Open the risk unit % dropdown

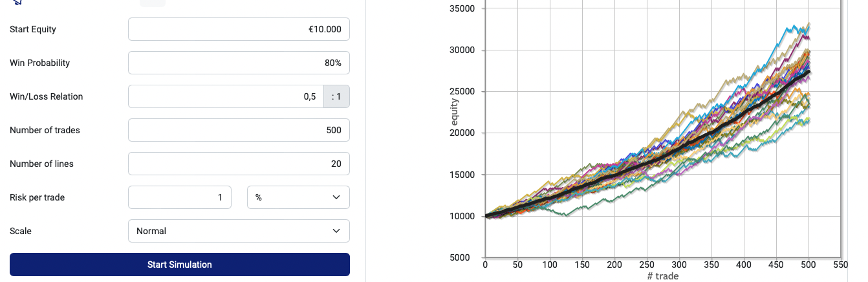click(x=298, y=197)
